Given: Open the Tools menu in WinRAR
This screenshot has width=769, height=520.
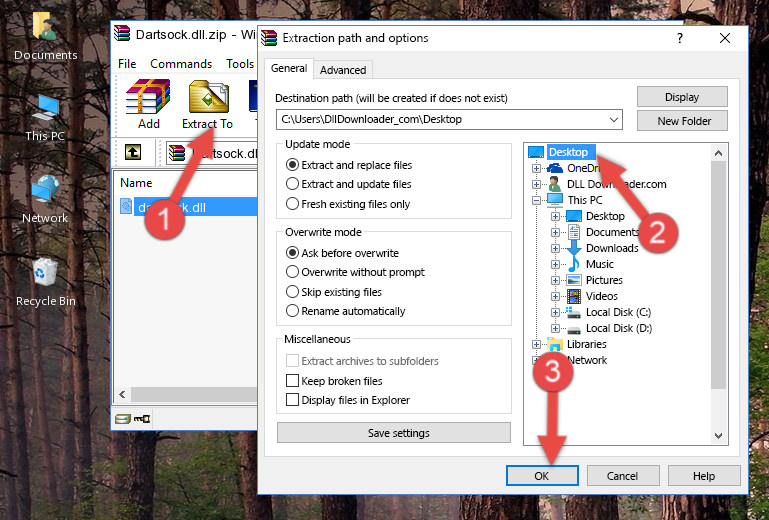Looking at the screenshot, I should tap(240, 64).
